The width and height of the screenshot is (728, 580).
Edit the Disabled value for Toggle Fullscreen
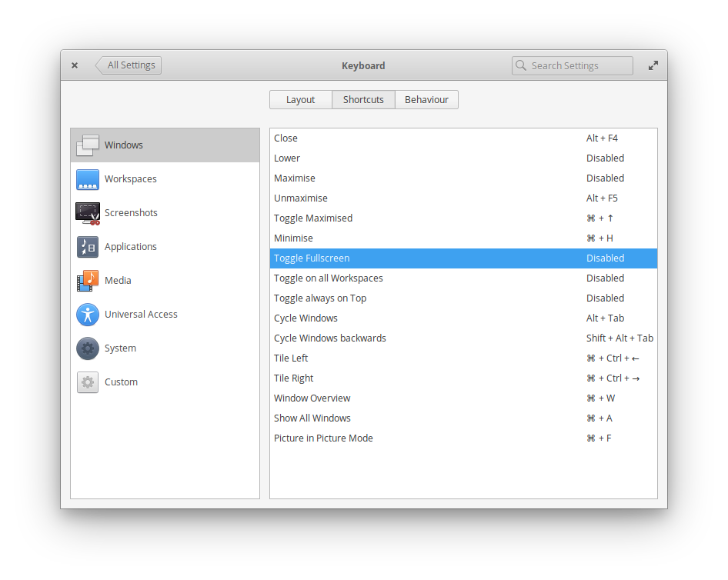coord(605,258)
